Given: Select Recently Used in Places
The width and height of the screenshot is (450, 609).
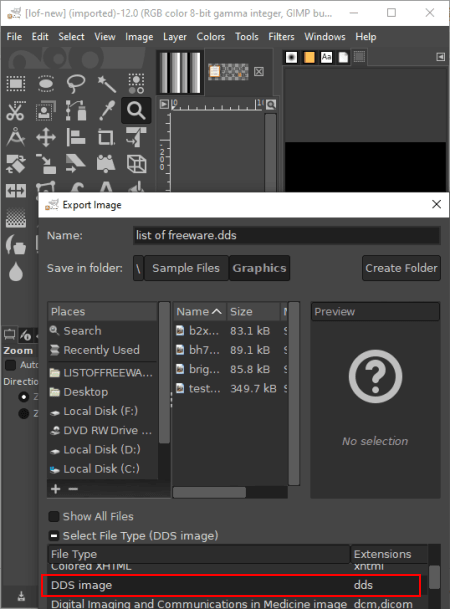Looking at the screenshot, I should [103, 350].
